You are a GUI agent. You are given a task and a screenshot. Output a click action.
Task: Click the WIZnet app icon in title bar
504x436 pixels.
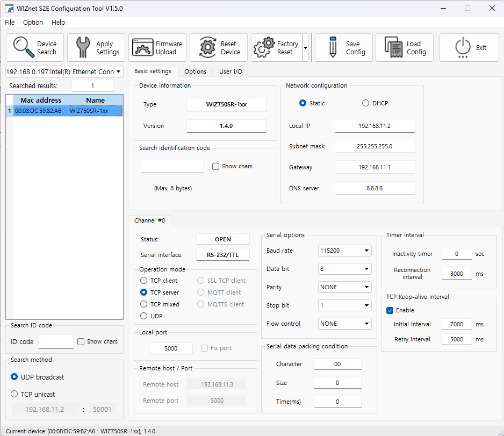pos(9,9)
